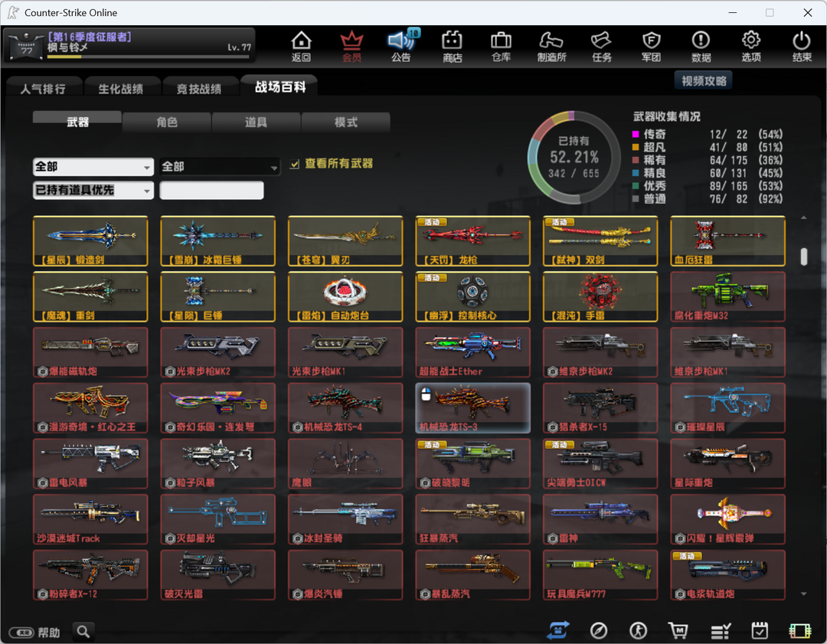Image resolution: width=827 pixels, height=644 pixels.
Task: Click the compass icon in bottom bar
Action: click(x=599, y=630)
